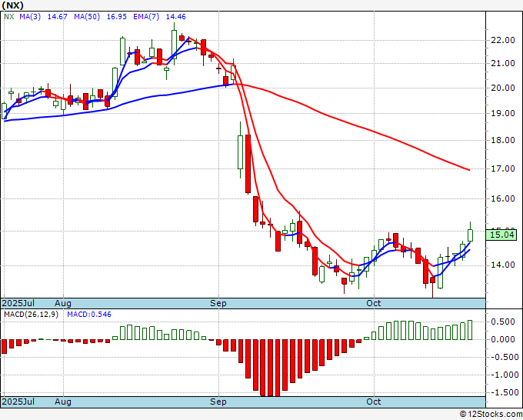Click the 20.00 price axis label
The image size is (523, 420).
(503, 88)
